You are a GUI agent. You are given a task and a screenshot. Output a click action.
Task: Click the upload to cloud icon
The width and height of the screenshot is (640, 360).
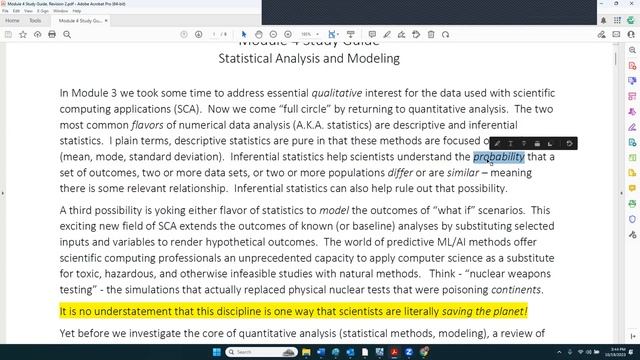(38, 35)
